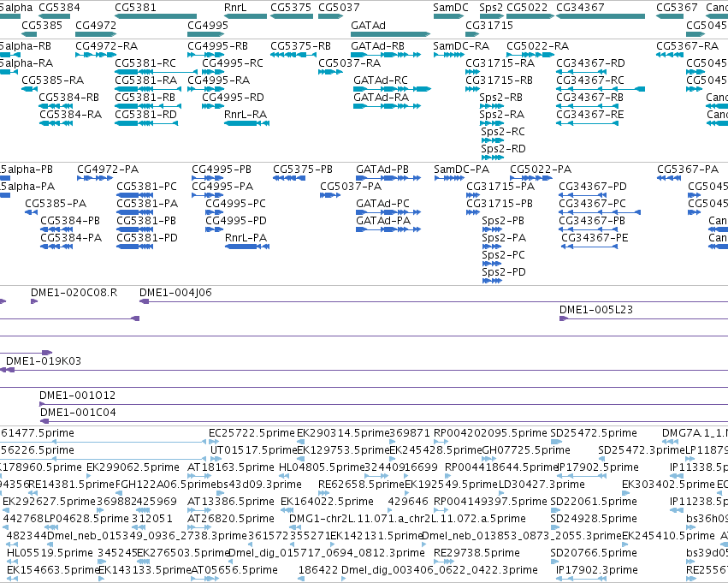The image size is (728, 583).
Task: Click BAC clone DME1-004J06
Action: click(x=175, y=293)
